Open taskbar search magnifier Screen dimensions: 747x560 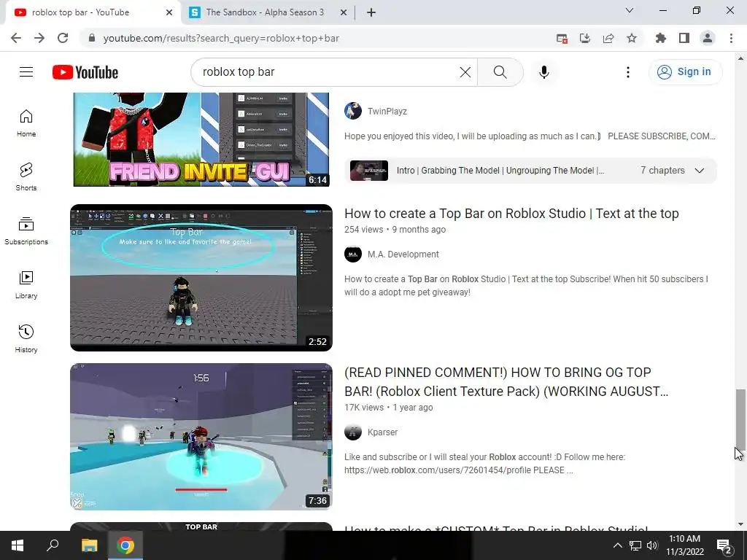click(x=53, y=545)
